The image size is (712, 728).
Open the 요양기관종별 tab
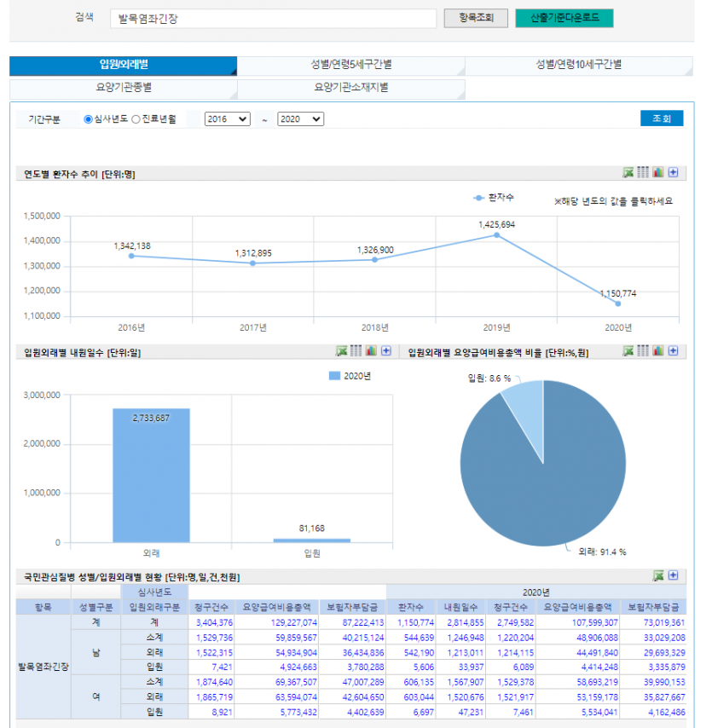coord(124,88)
